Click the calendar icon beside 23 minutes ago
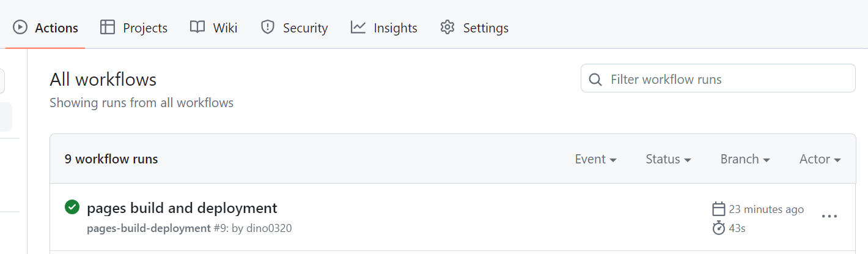 point(719,209)
